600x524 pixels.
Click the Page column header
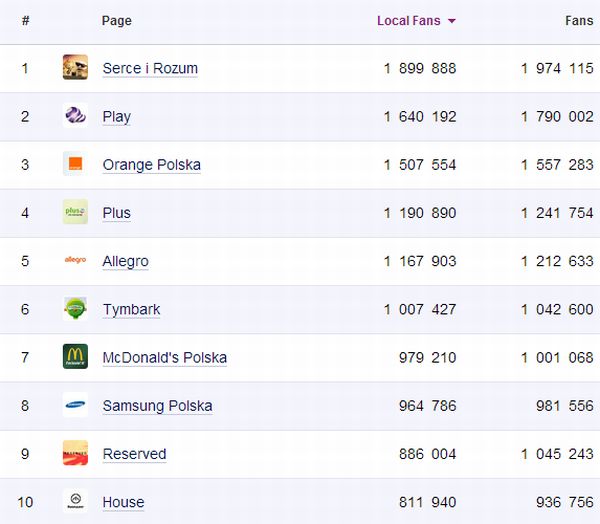click(116, 21)
